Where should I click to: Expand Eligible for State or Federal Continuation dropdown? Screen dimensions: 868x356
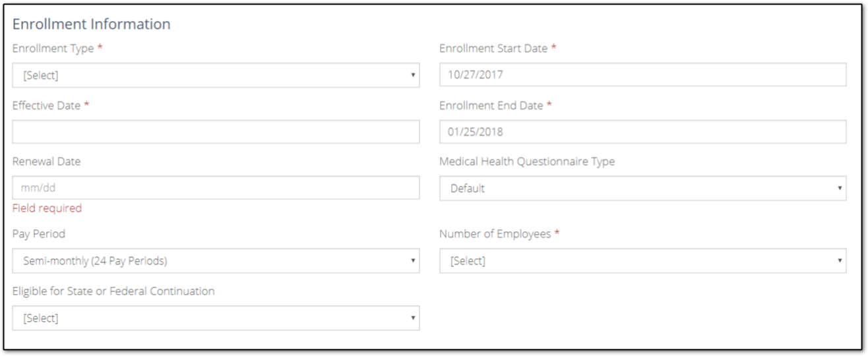pyautogui.click(x=216, y=318)
